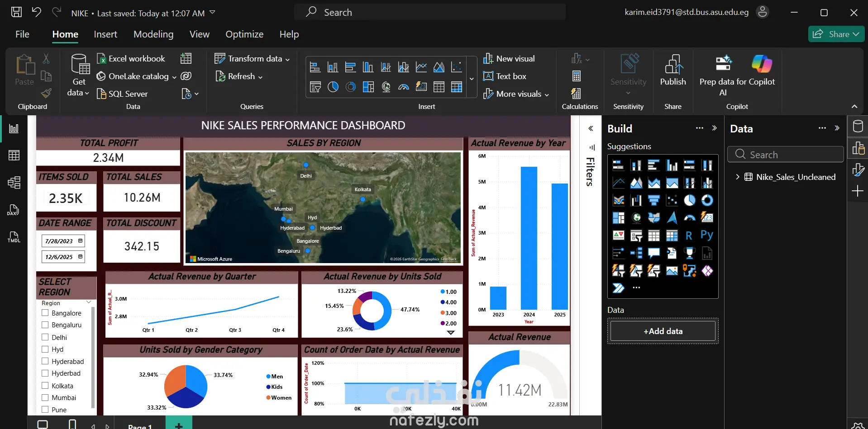Insert a Text box
868x429 pixels.
pos(505,76)
